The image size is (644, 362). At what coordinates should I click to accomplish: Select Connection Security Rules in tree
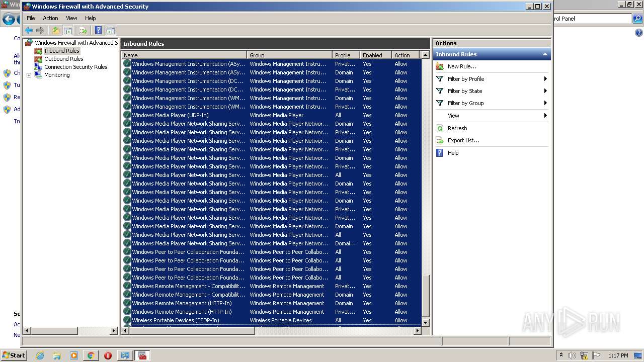[76, 67]
